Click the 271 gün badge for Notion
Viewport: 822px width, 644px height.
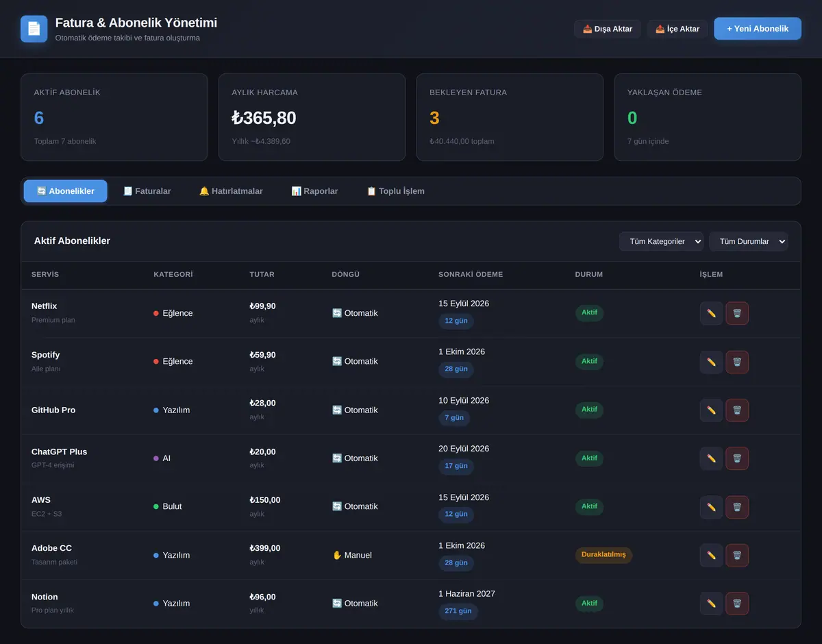pyautogui.click(x=458, y=611)
